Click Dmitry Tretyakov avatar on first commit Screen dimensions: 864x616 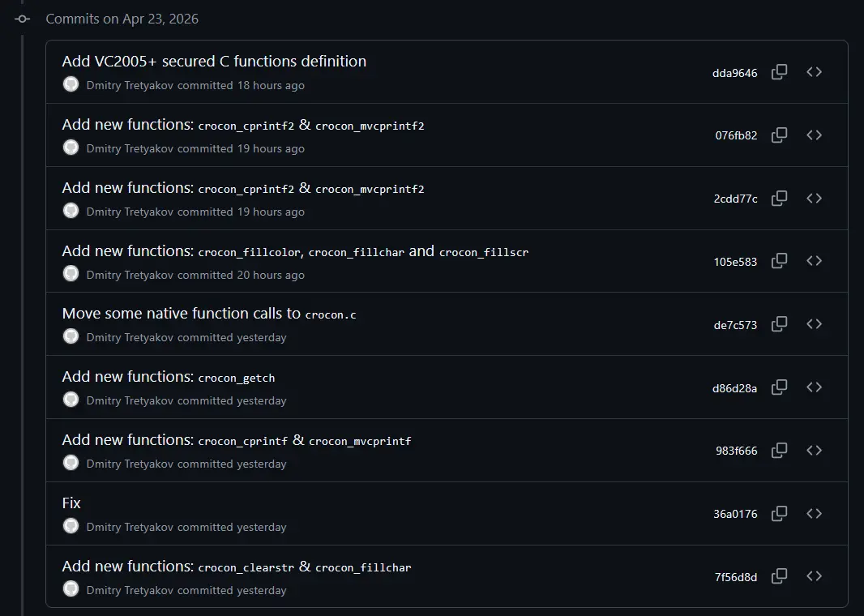[71, 84]
